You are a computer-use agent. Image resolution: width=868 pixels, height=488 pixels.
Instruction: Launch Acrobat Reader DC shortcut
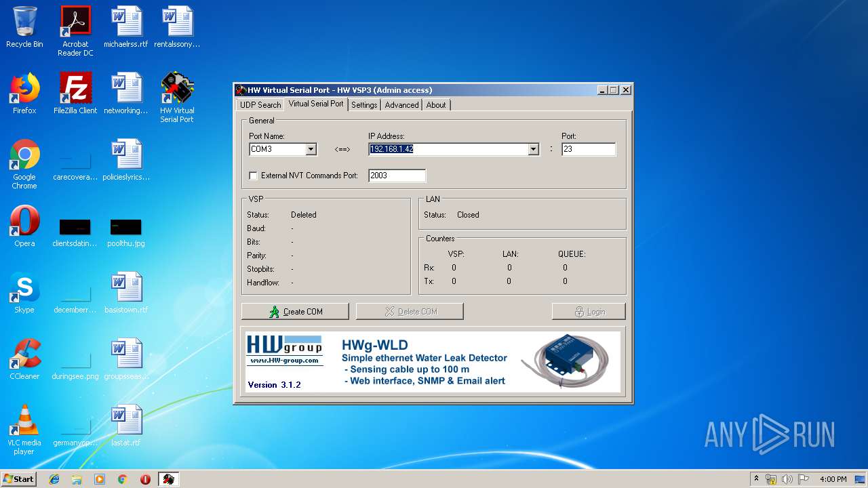(75, 31)
